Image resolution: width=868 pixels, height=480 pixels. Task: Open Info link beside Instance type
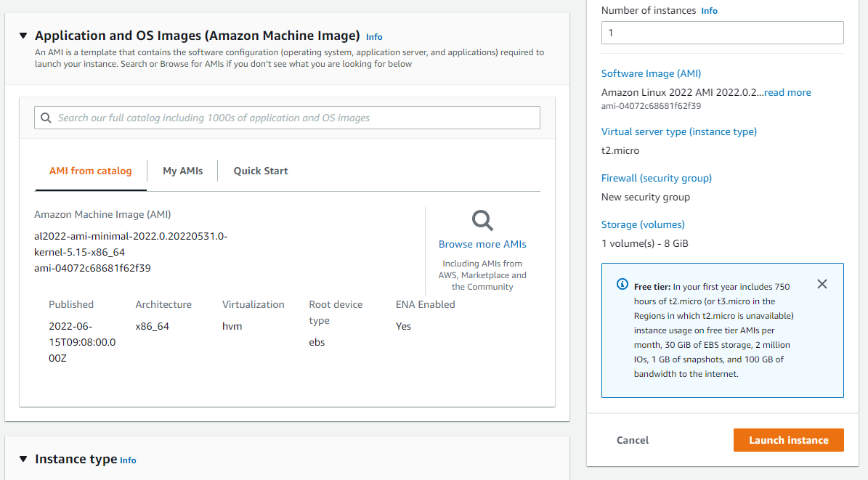click(128, 460)
